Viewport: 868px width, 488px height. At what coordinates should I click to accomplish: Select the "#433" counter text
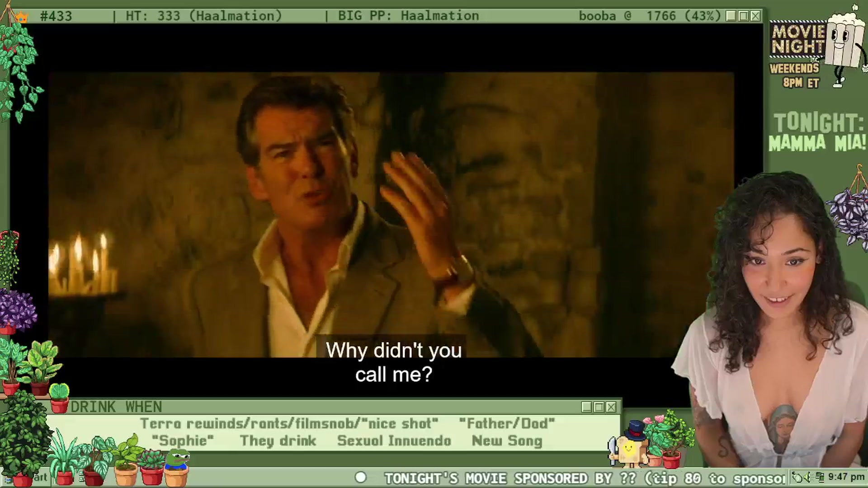(x=56, y=16)
